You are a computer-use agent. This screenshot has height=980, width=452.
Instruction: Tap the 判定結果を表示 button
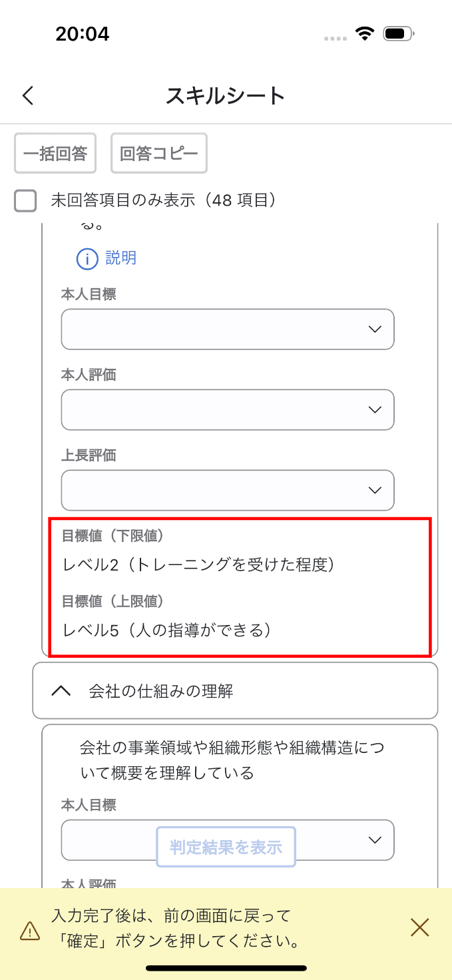pyautogui.click(x=226, y=847)
